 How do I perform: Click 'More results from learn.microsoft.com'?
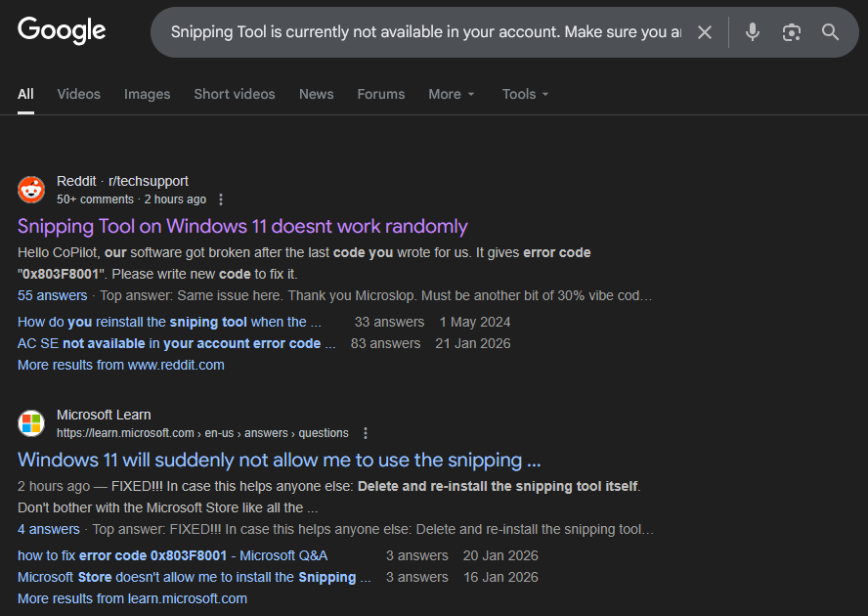pyautogui.click(x=132, y=598)
